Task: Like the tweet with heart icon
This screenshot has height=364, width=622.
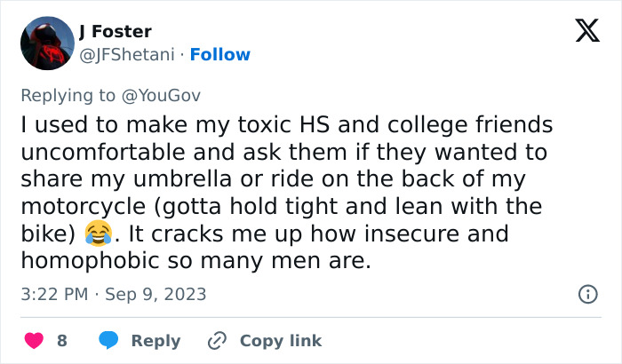Action: (x=33, y=341)
